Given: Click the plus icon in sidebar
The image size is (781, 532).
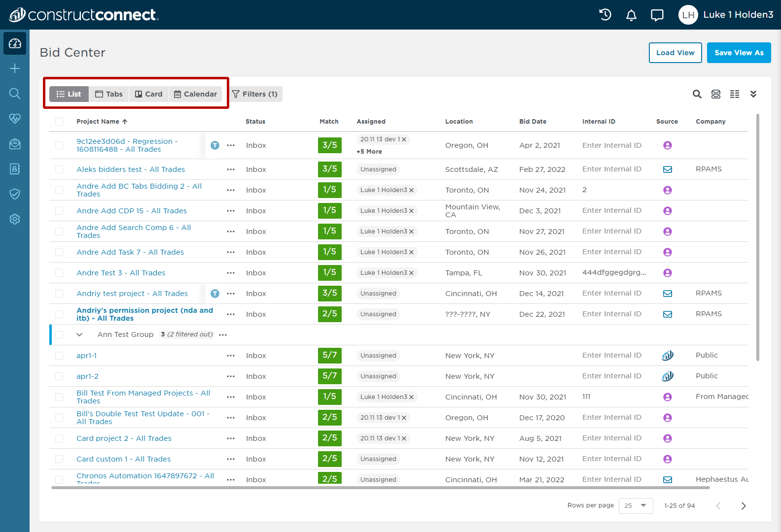Looking at the screenshot, I should (15, 68).
